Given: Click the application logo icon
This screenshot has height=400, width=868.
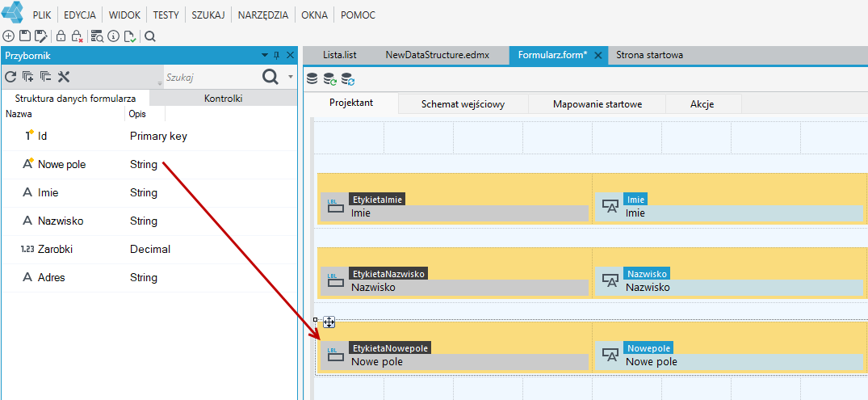Looking at the screenshot, I should tap(13, 12).
